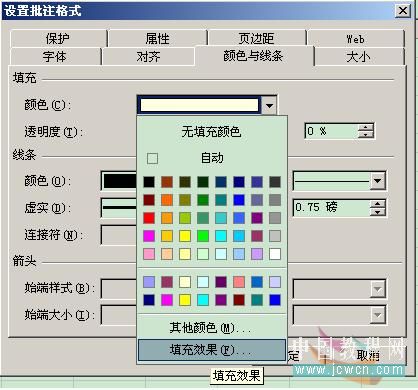Close the 设置批注格式 dialog
Viewport: 418px width, 390px height.
403,11
